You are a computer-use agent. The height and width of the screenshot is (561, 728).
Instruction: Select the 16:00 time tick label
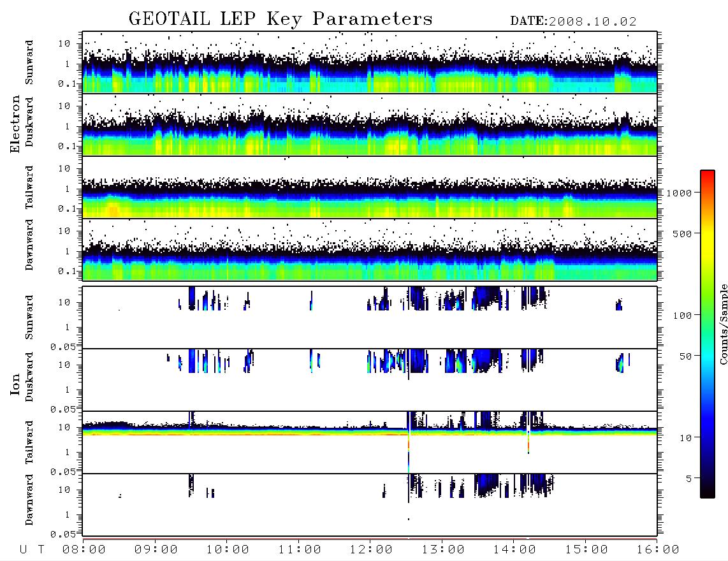pyautogui.click(x=658, y=550)
